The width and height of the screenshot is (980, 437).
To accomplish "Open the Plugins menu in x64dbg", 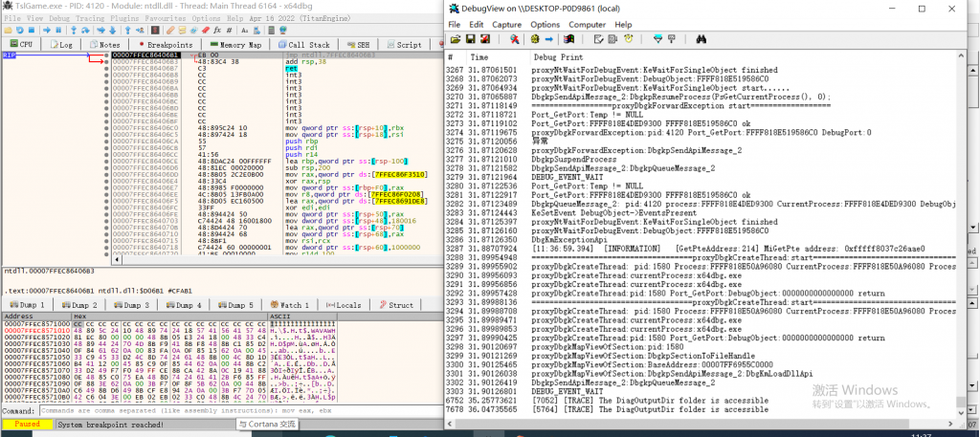I will [x=125, y=18].
